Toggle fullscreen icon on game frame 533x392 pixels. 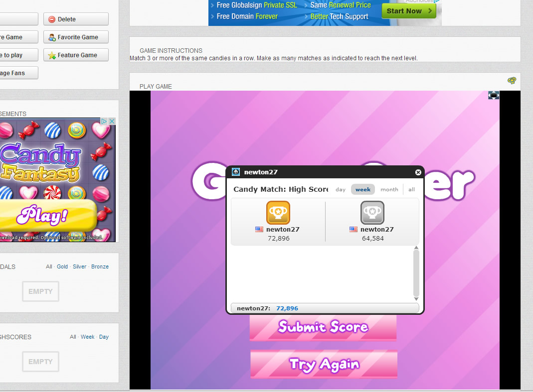click(493, 95)
